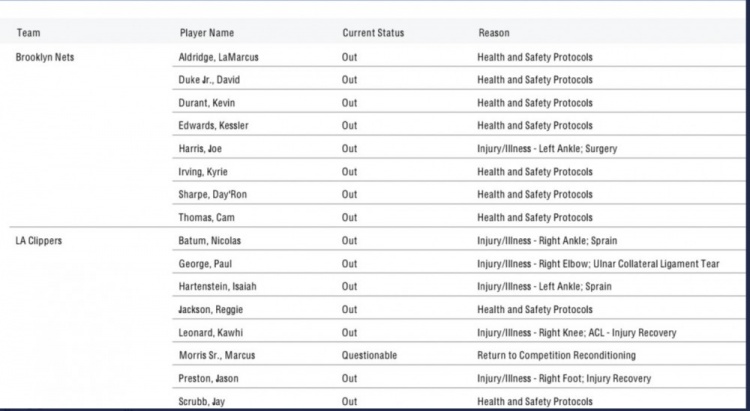
Task: Select player George, Paul
Action: pos(205,264)
